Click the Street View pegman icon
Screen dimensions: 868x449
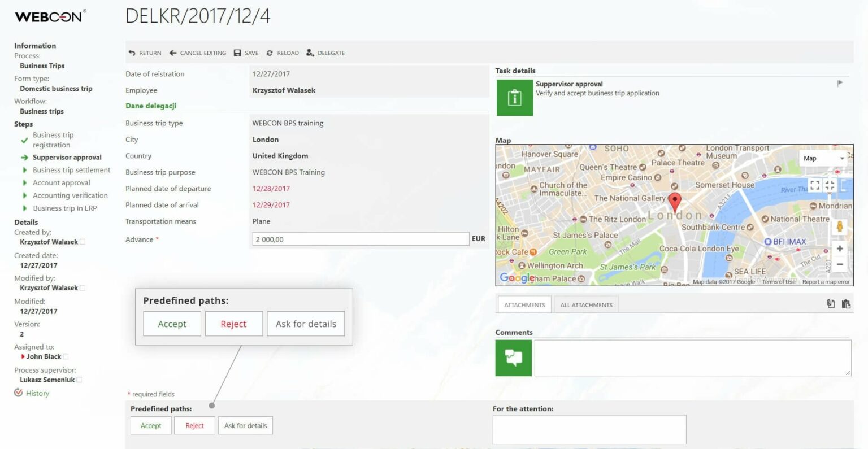pyautogui.click(x=840, y=226)
